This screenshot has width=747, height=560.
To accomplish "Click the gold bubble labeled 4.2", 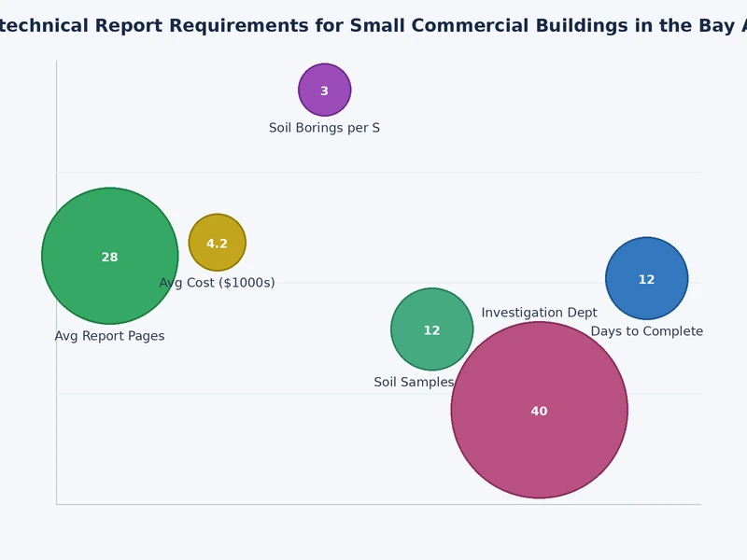I will click(218, 243).
